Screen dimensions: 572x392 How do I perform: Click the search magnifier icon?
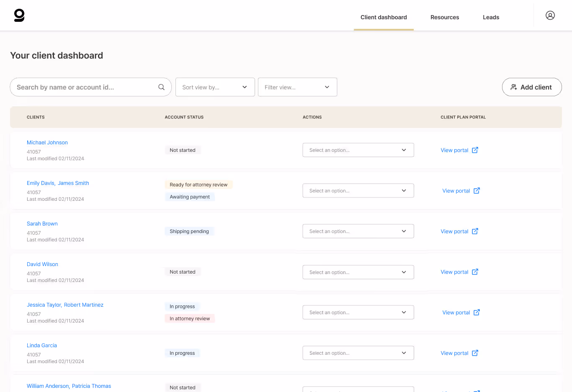point(161,87)
